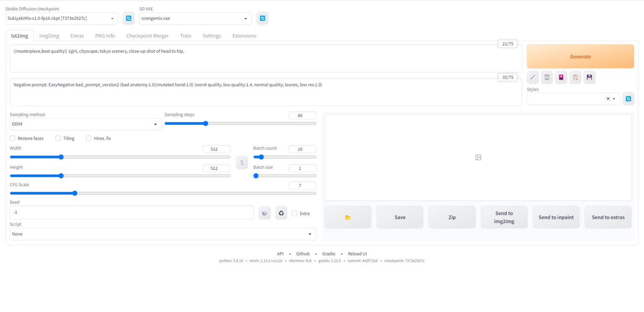Click the pink extra networks card icon
Viewport: 644px width, 312px height.
click(561, 77)
